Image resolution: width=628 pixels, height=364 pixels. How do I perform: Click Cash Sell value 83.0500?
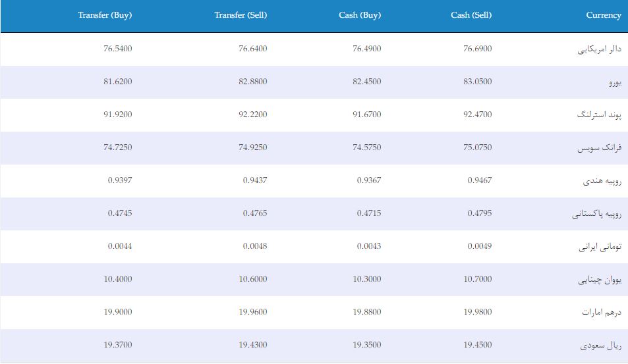click(477, 82)
